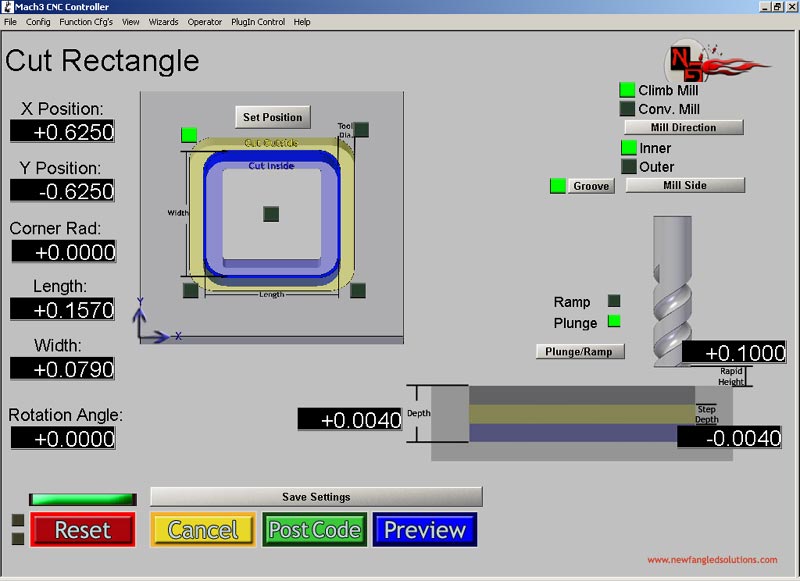Click the Plunge/Ramp button
This screenshot has width=800, height=581.
pyautogui.click(x=580, y=351)
